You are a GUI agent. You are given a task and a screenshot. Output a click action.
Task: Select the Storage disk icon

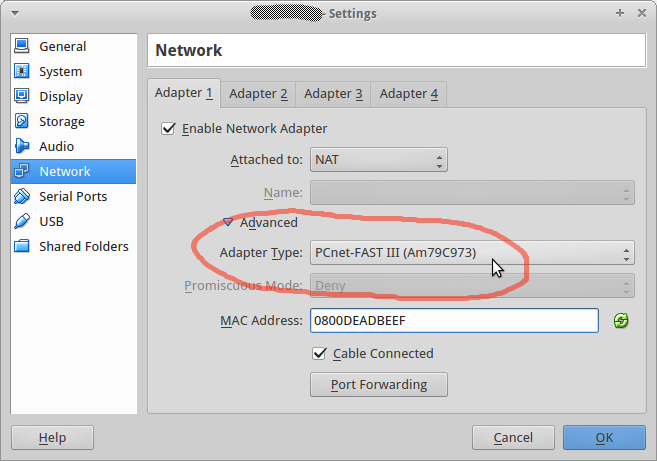(21, 121)
